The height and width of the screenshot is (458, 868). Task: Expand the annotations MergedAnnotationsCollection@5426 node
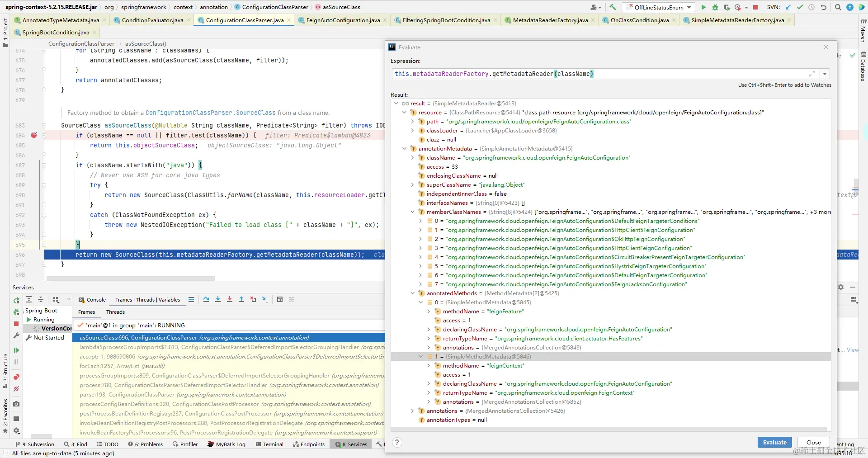click(412, 411)
